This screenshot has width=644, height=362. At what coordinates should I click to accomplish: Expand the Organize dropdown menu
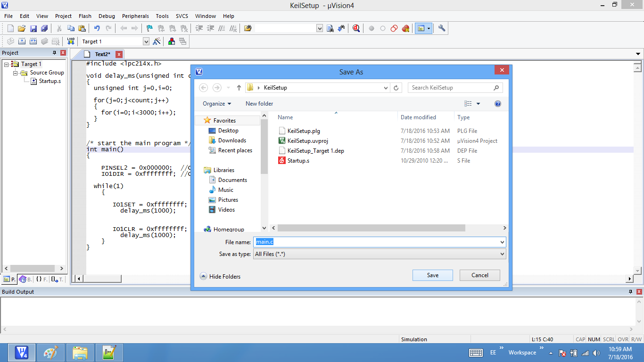[217, 104]
